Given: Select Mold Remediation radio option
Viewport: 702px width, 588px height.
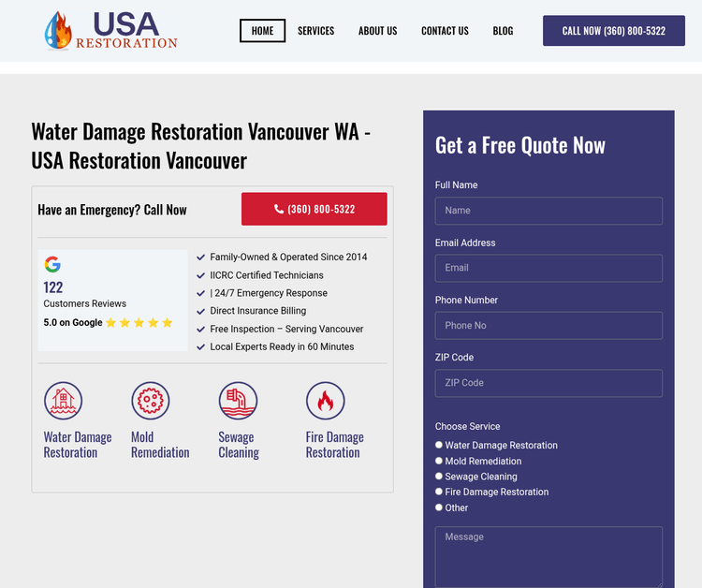Looking at the screenshot, I should pyautogui.click(x=439, y=461).
